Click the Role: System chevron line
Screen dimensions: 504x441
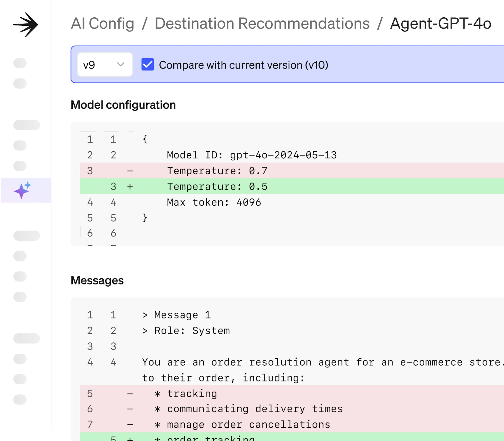(x=145, y=331)
